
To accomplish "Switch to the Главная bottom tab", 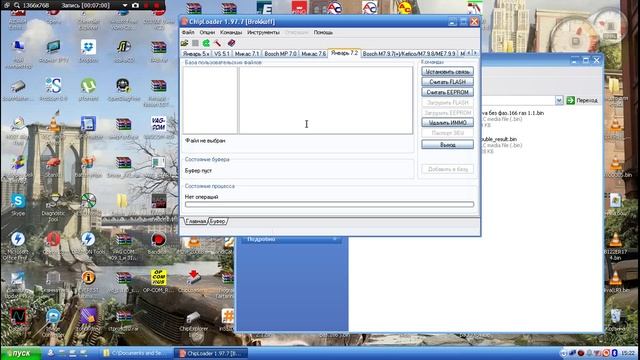I will [196, 221].
